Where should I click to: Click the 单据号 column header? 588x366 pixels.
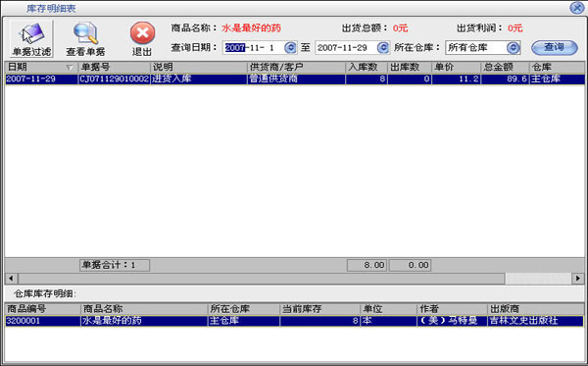[x=114, y=67]
